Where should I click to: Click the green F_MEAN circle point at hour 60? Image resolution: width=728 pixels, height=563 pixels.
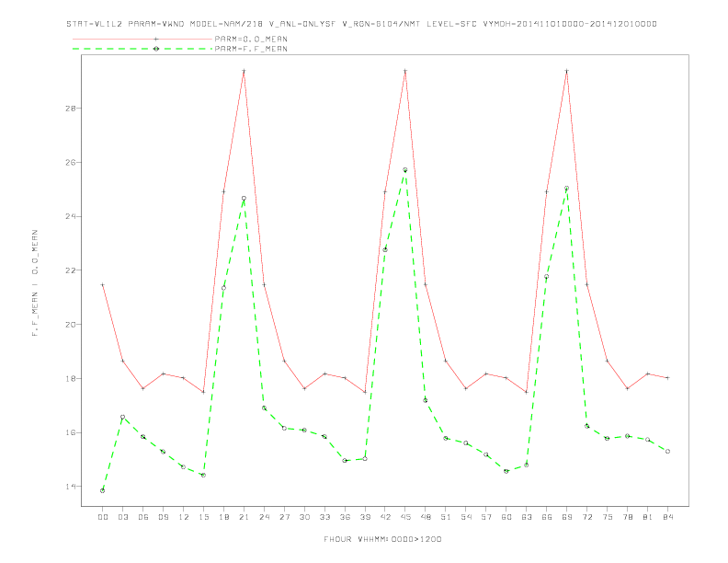506,471
